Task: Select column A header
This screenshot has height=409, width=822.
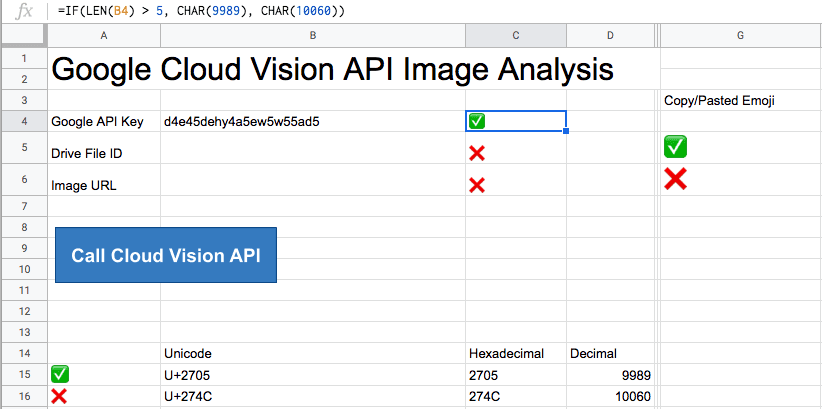Action: (x=104, y=35)
